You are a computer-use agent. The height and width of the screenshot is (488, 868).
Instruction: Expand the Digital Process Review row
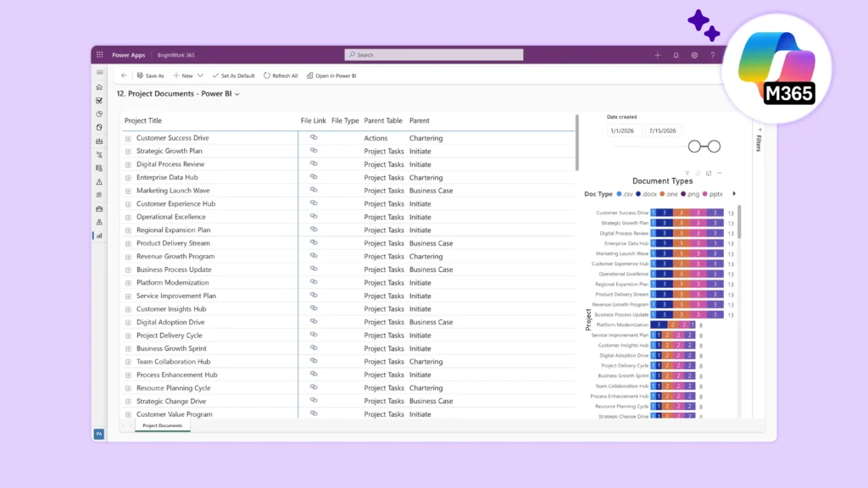(129, 165)
